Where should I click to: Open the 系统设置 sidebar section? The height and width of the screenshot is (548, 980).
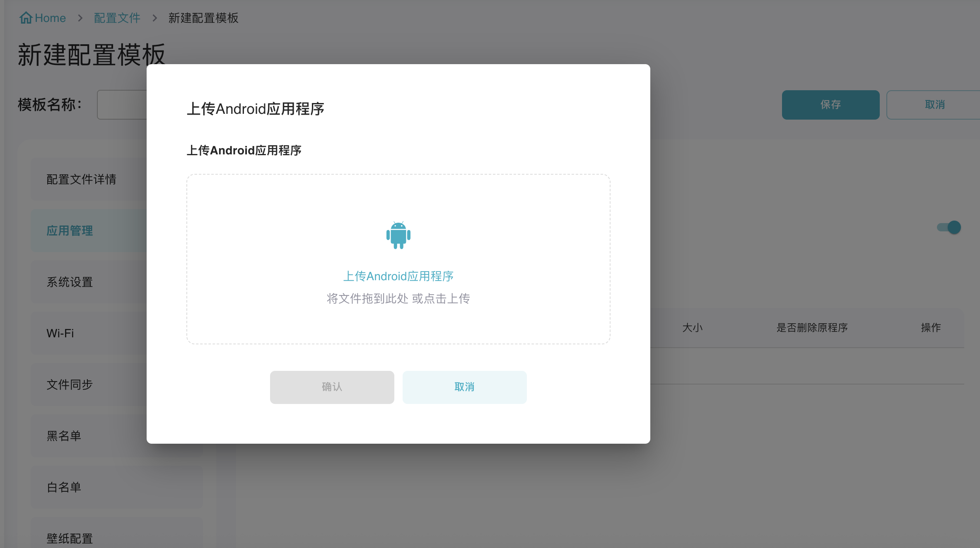tap(70, 282)
